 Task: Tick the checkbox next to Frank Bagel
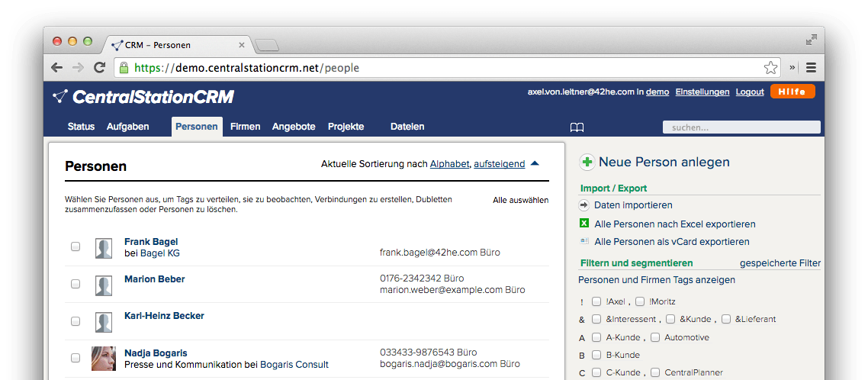pyautogui.click(x=76, y=246)
